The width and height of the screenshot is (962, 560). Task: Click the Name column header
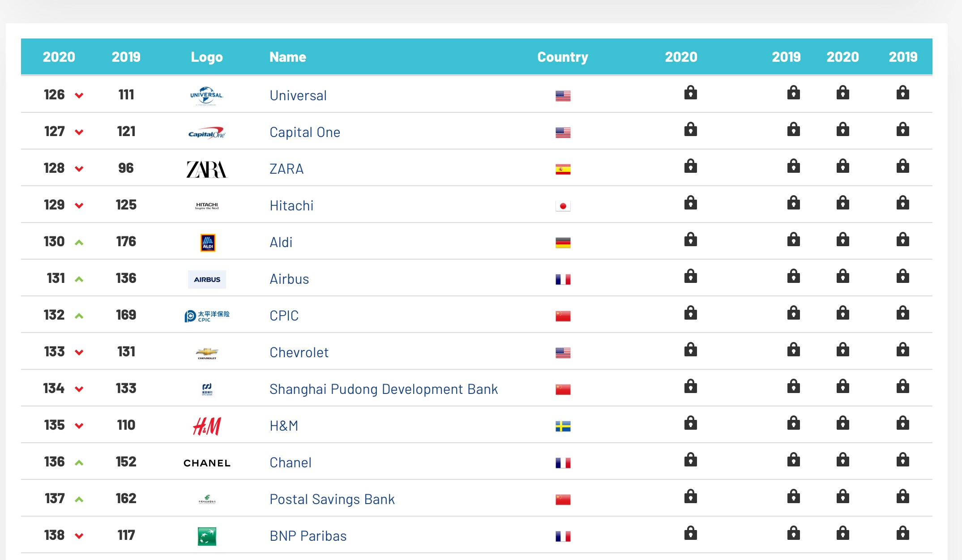(288, 57)
